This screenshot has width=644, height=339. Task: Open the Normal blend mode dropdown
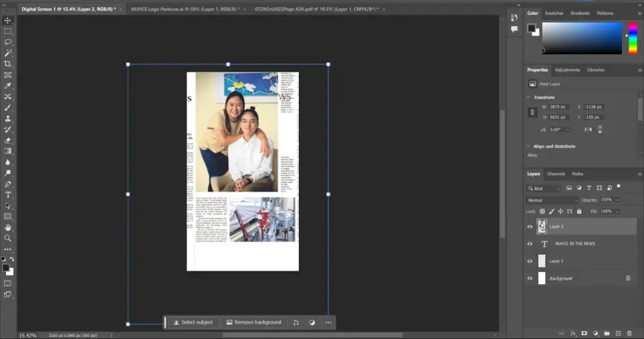click(x=552, y=200)
